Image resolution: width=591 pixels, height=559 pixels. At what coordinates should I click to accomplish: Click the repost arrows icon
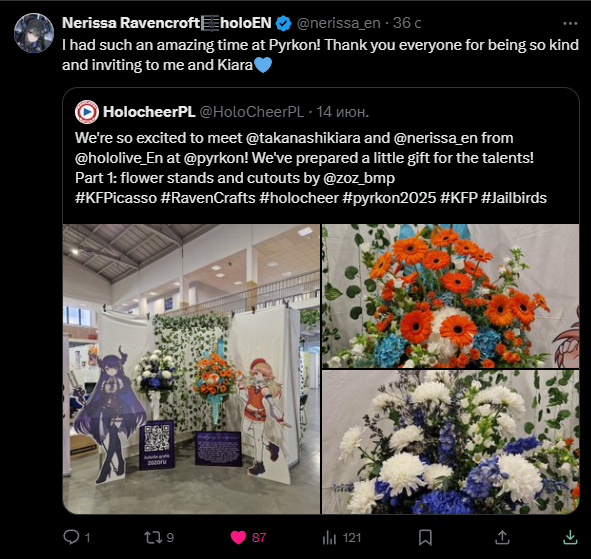(x=153, y=537)
